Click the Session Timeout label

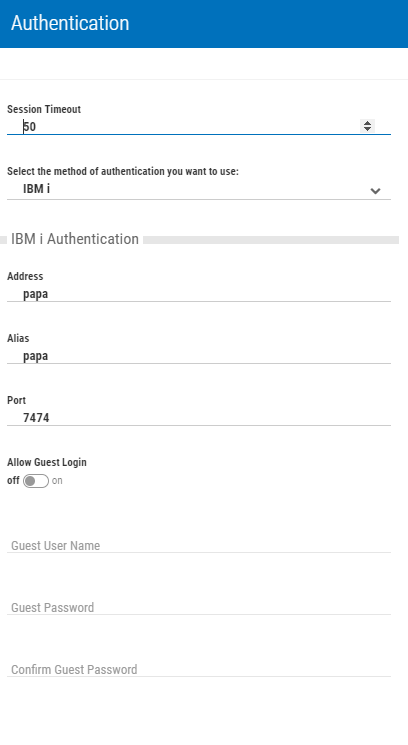44,109
